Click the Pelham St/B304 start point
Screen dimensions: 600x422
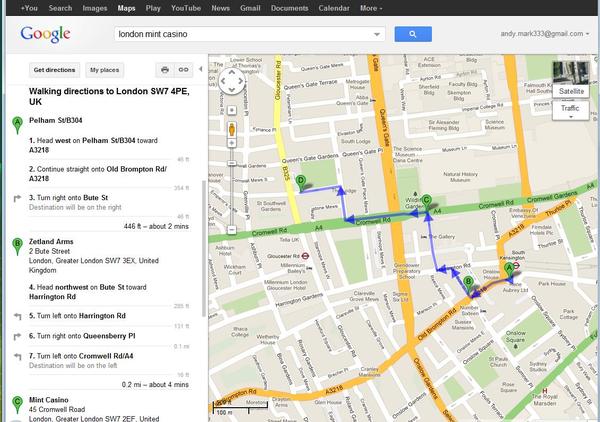click(x=55, y=121)
